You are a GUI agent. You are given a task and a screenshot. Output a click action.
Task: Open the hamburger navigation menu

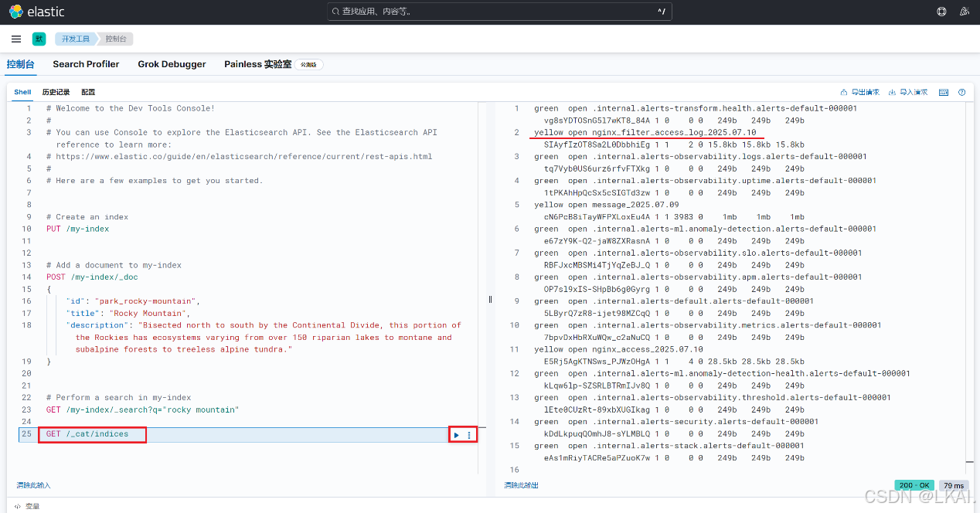pyautogui.click(x=16, y=39)
